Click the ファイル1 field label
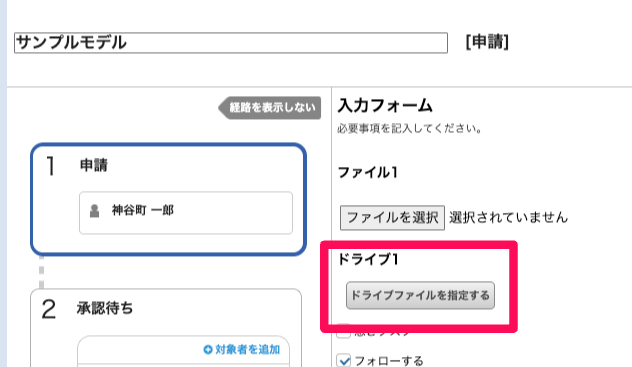The image size is (632, 367). tap(368, 172)
